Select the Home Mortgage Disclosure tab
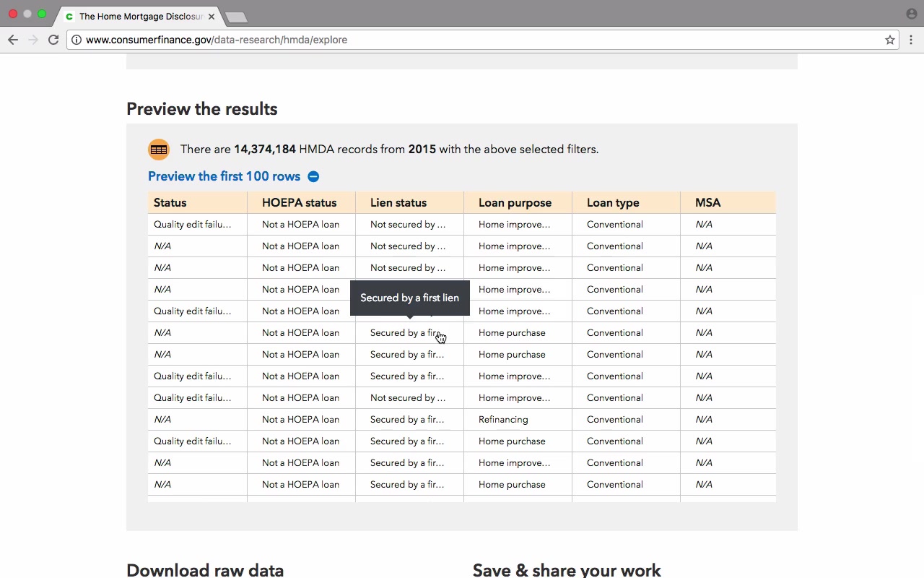 [x=137, y=16]
